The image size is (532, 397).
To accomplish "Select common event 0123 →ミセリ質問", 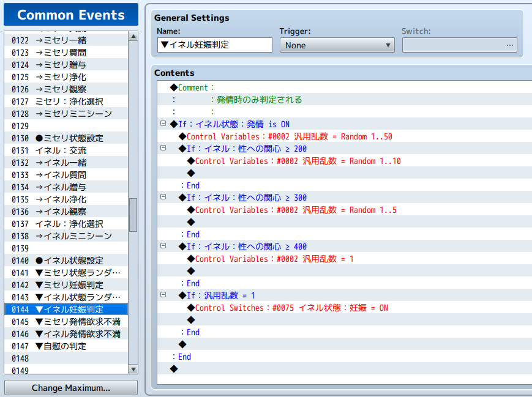I will coord(66,53).
